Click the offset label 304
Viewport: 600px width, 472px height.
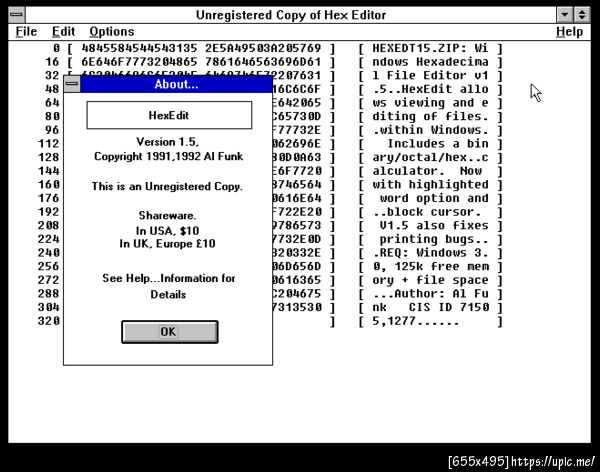(x=49, y=307)
